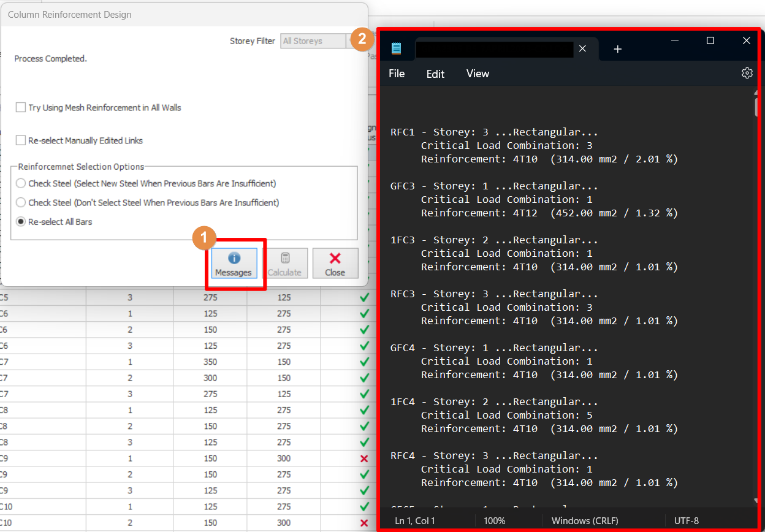This screenshot has height=532, width=765.
Task: Open the zoom level 100% selector
Action: coord(494,521)
